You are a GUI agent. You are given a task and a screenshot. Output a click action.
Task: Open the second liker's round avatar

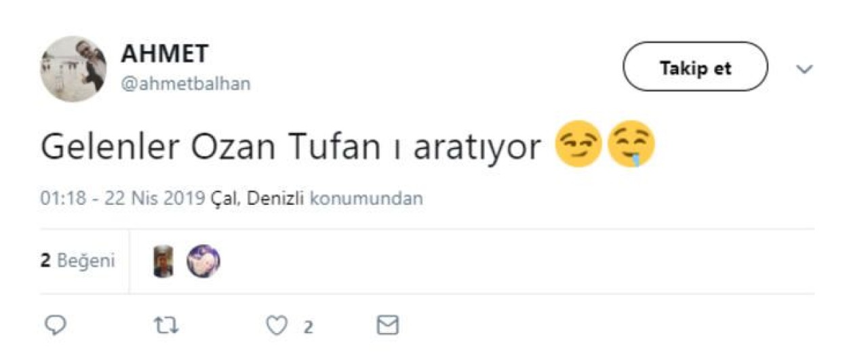pos(203,261)
